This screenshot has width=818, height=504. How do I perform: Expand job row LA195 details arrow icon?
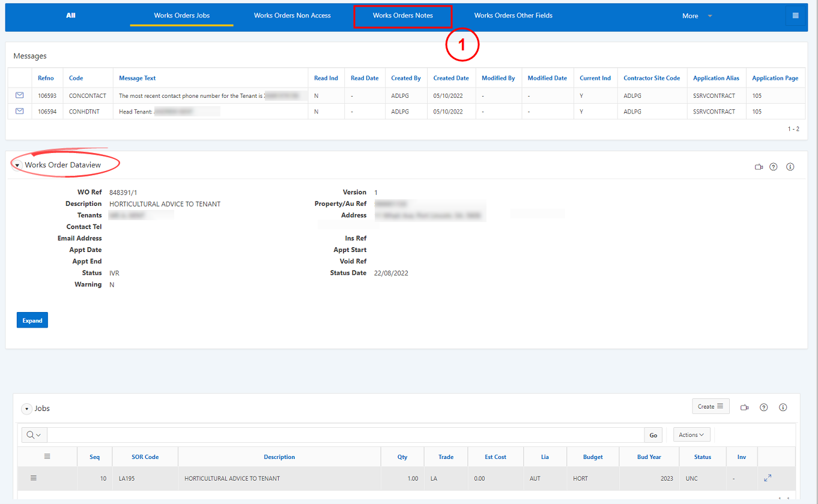point(768,478)
